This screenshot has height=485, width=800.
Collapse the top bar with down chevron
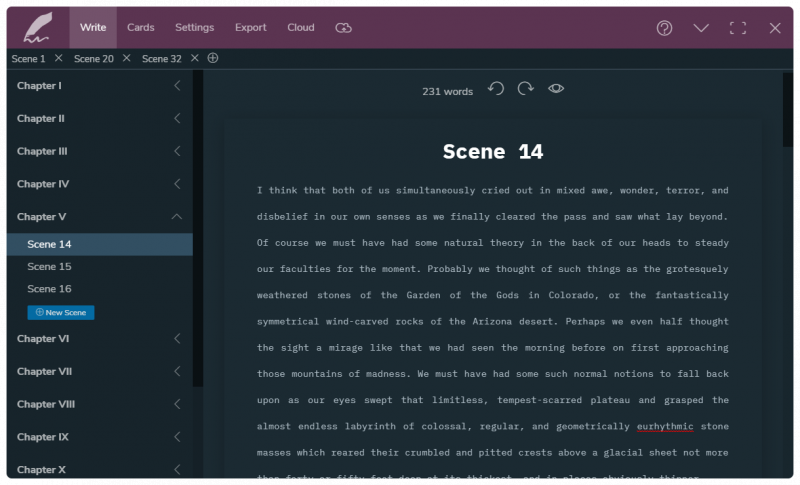coord(701,28)
